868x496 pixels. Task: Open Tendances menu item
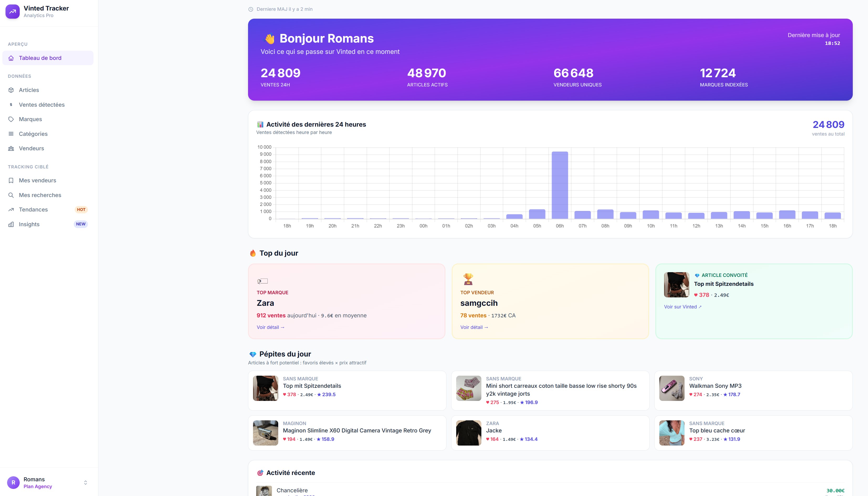click(x=48, y=209)
